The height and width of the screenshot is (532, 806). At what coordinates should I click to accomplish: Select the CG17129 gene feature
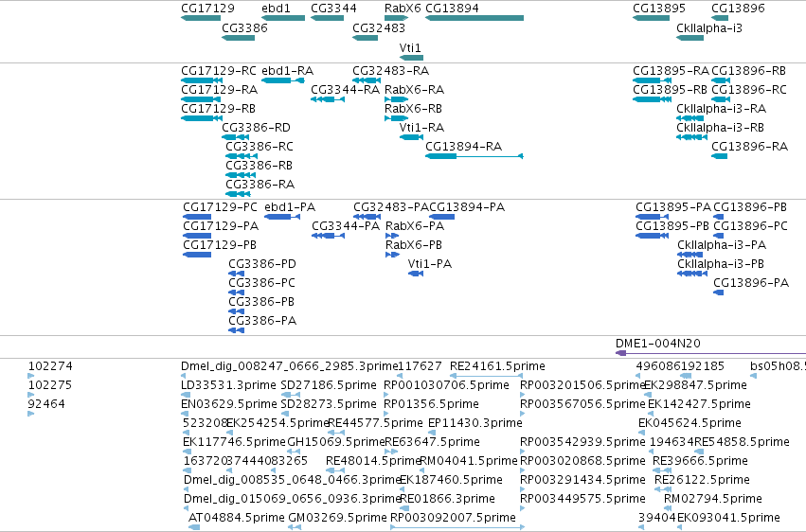coord(201,18)
